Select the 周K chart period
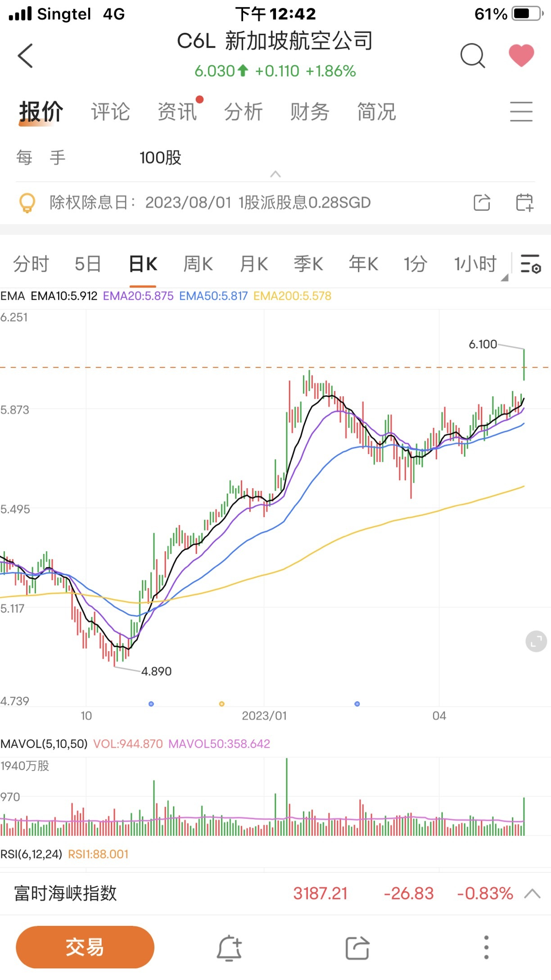 (x=198, y=264)
